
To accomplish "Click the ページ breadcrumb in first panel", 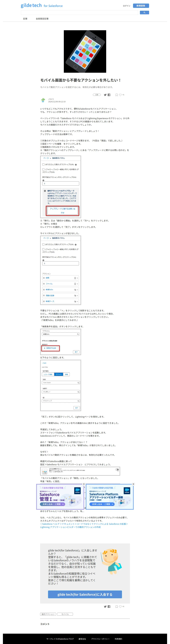I will coord(46,158).
